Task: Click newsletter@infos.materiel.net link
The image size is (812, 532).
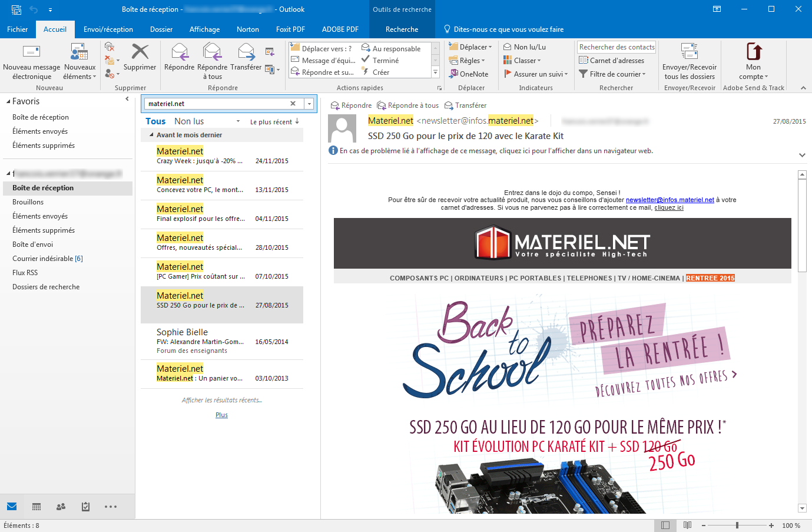Action: (x=670, y=200)
